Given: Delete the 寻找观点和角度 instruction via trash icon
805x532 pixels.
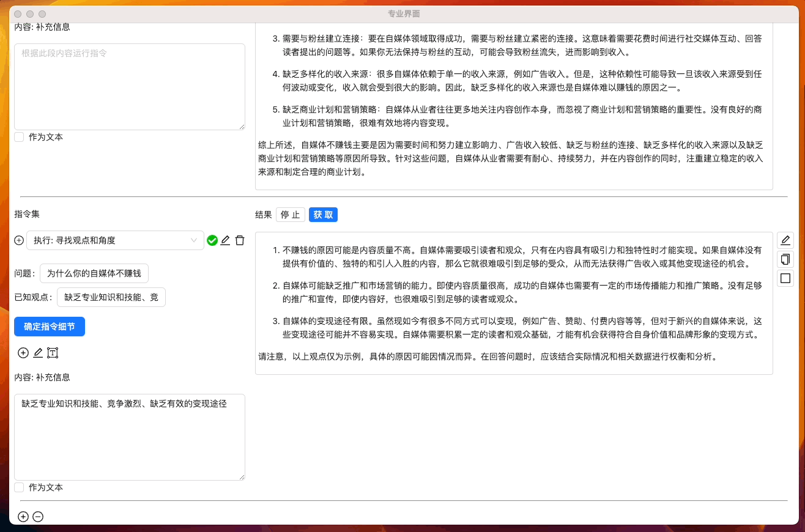Looking at the screenshot, I should [240, 241].
